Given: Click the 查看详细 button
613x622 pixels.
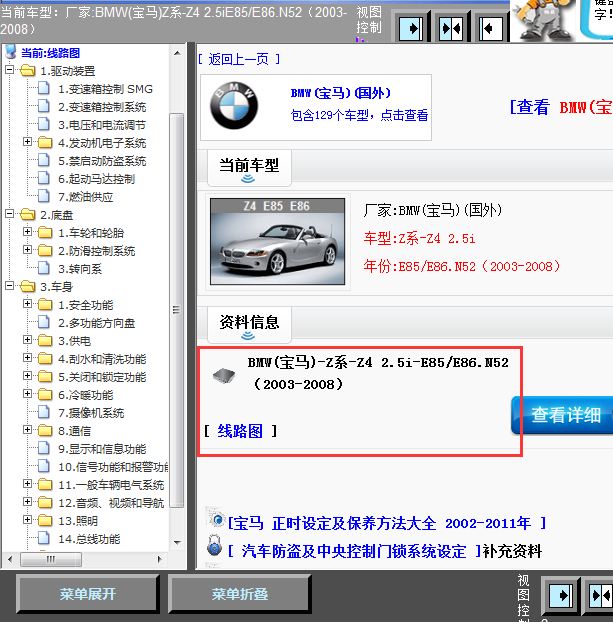Looking at the screenshot, I should tap(563, 415).
